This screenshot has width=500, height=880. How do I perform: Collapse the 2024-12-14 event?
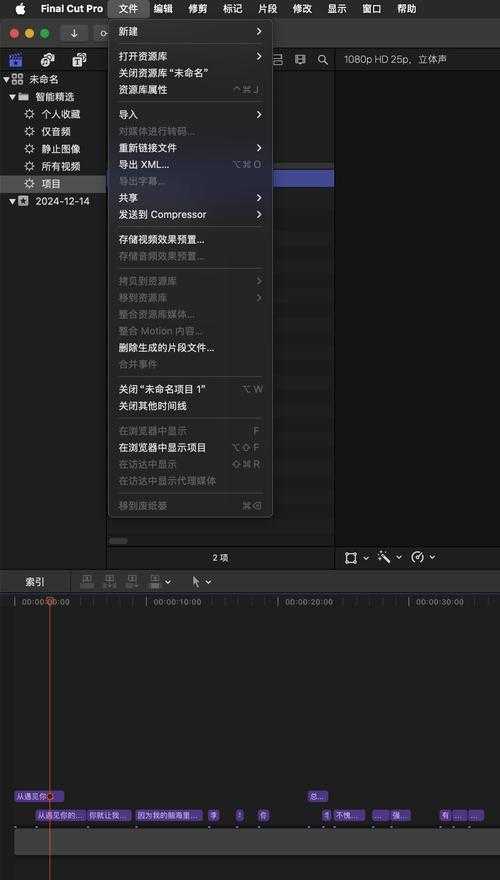12,201
